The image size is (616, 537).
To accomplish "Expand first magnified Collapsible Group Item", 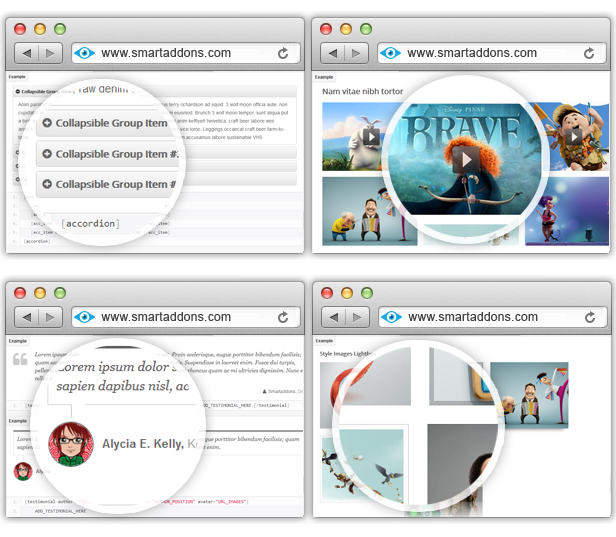I will point(105,123).
